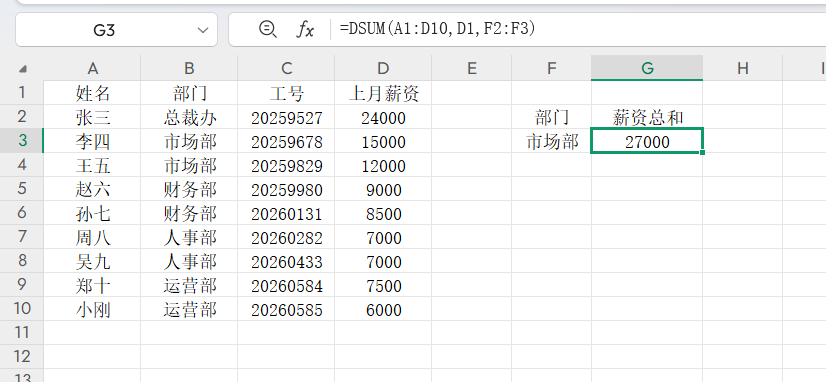This screenshot has height=382, width=826.
Task: Click the formula text =DSUM(A1:D10,D1,F2:F3)
Action: tap(437, 29)
